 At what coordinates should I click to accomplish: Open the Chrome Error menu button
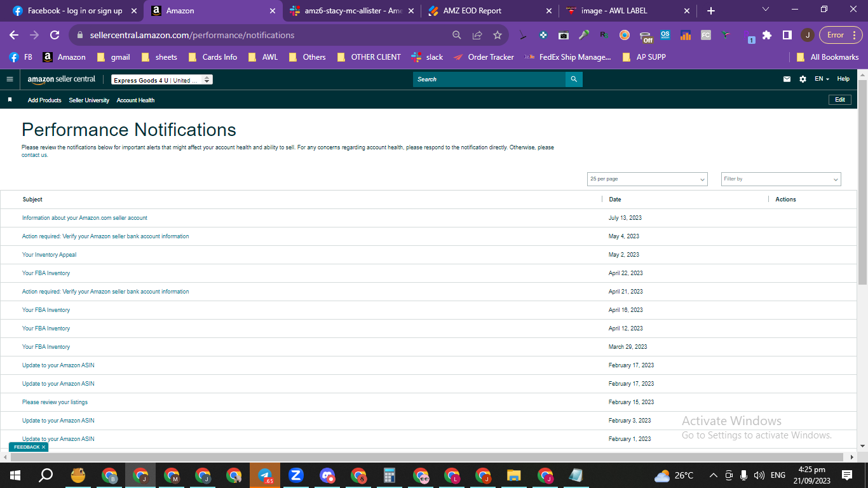pyautogui.click(x=841, y=35)
